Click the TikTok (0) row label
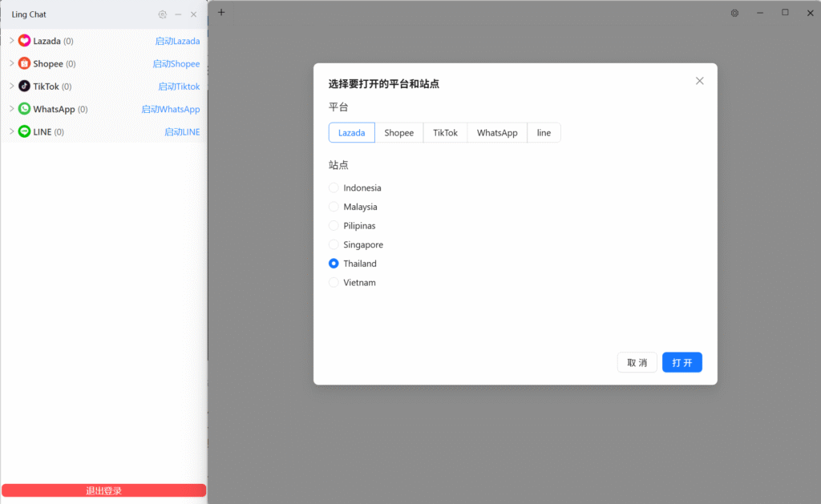The height and width of the screenshot is (504, 821). (52, 87)
